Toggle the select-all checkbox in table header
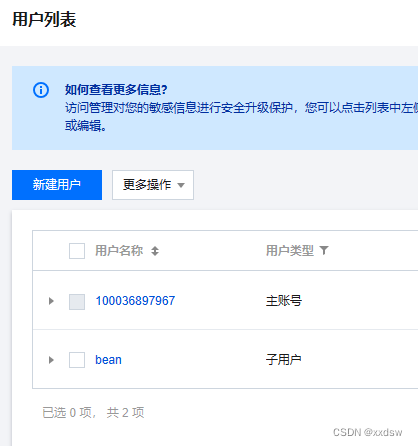This screenshot has width=418, height=446. pyautogui.click(x=77, y=251)
